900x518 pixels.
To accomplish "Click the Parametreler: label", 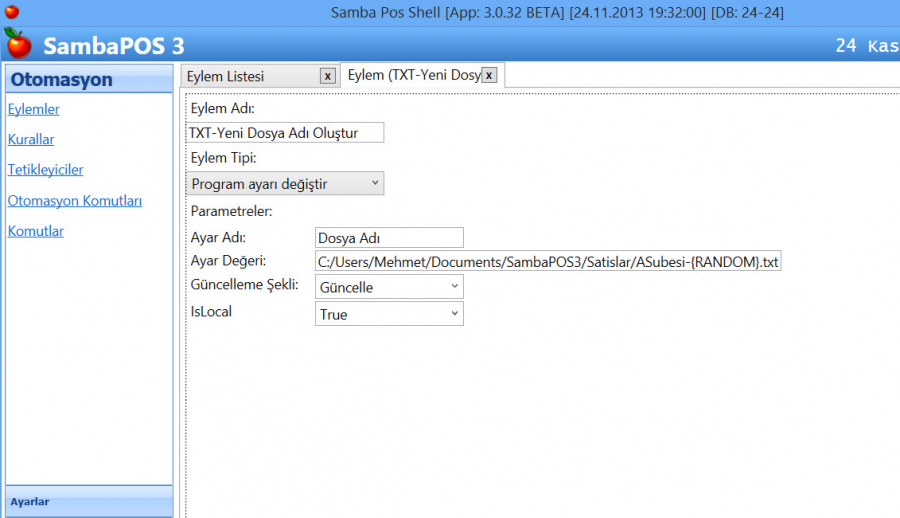I will pos(231,211).
